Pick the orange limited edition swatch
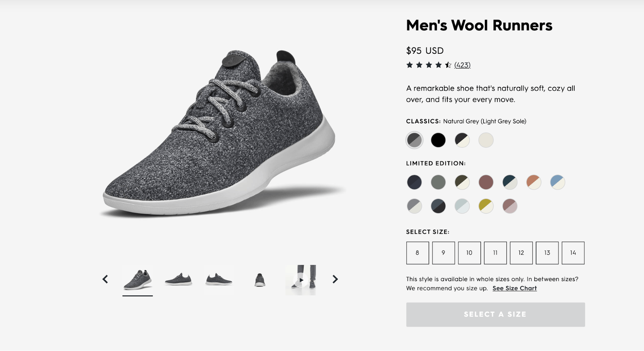The image size is (644, 351). click(x=533, y=182)
